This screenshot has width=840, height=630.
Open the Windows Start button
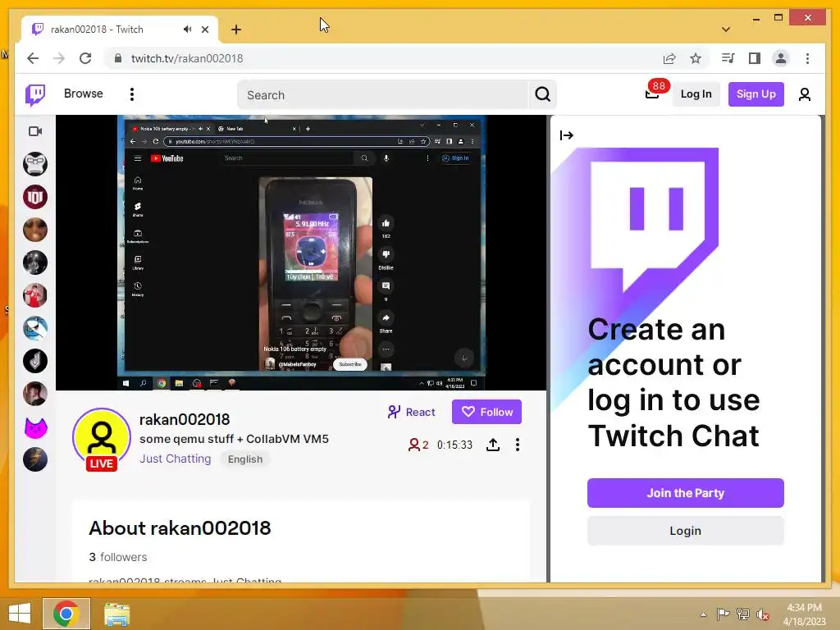click(20, 614)
